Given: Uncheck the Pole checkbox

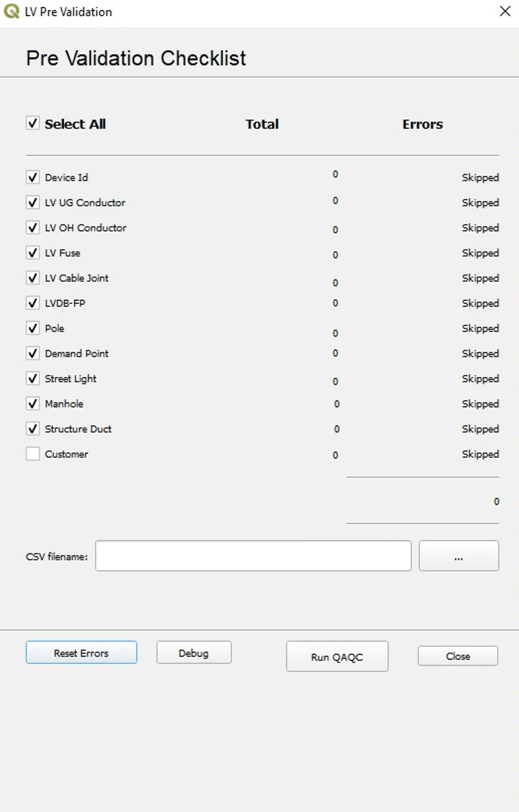Looking at the screenshot, I should [x=33, y=328].
